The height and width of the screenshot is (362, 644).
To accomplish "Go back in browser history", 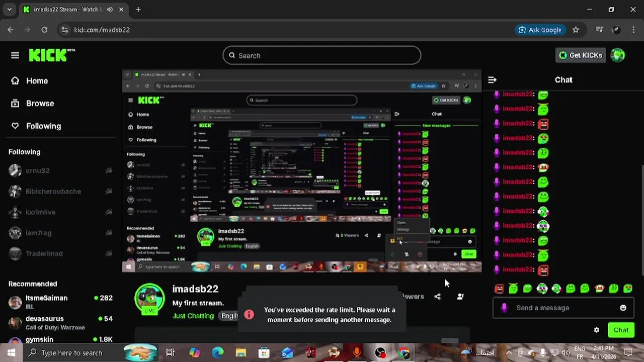I will 11,30.
